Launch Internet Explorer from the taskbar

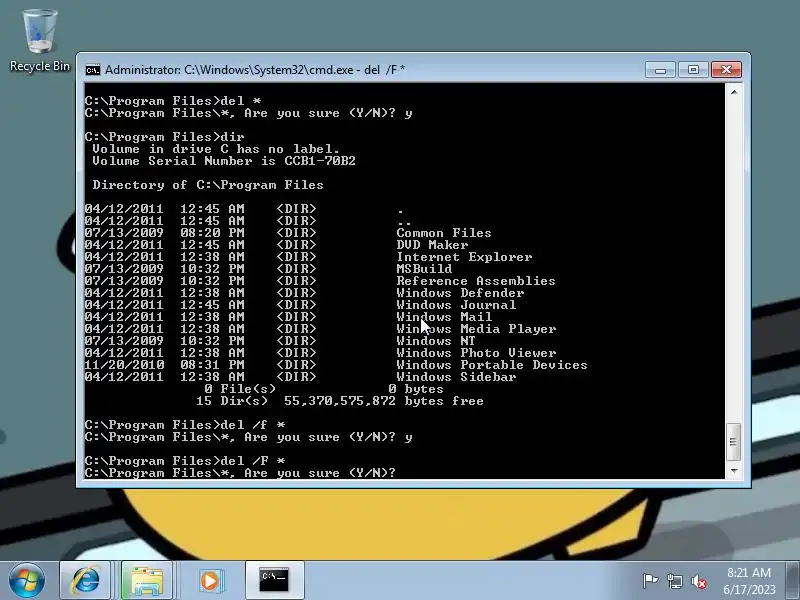pos(85,580)
